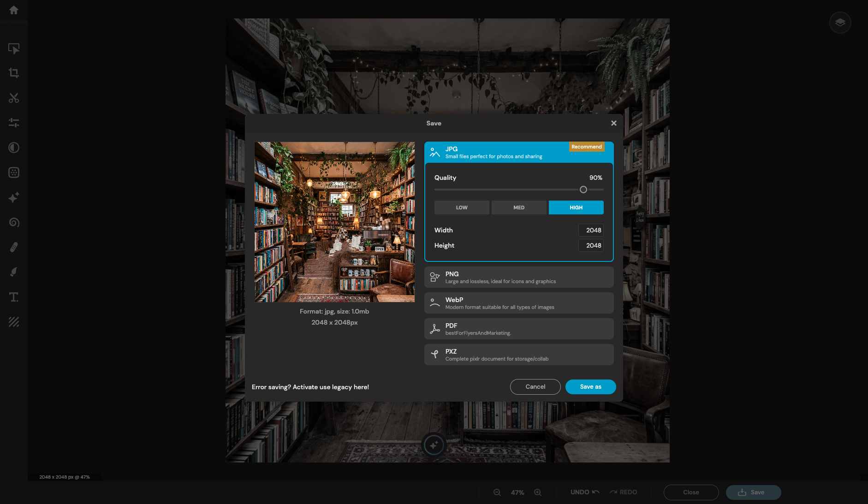Select the Text tool

(x=14, y=297)
